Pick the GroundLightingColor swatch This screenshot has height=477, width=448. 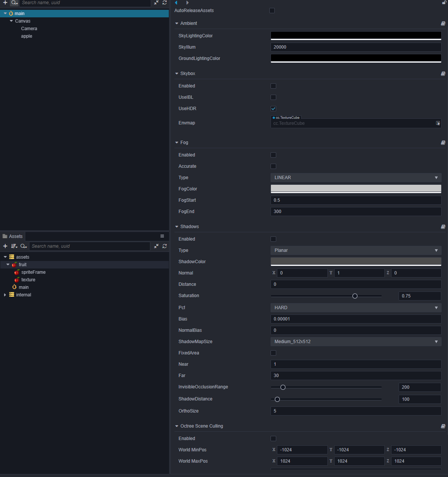coord(356,58)
